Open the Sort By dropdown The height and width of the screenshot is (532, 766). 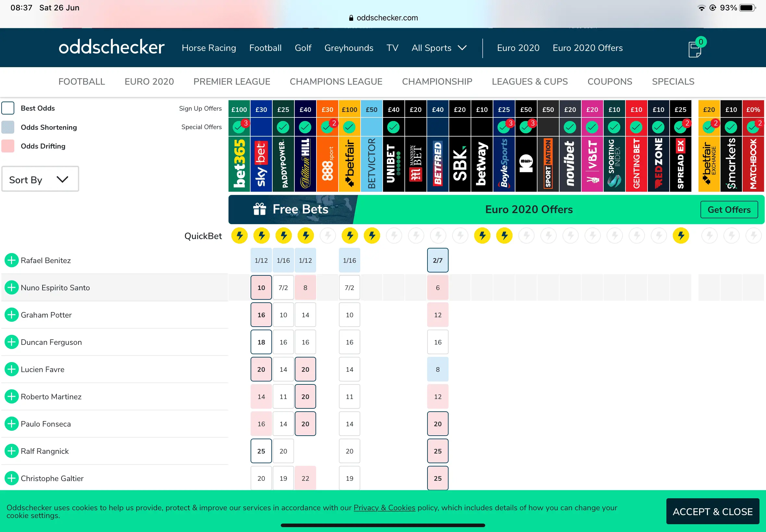pos(40,180)
